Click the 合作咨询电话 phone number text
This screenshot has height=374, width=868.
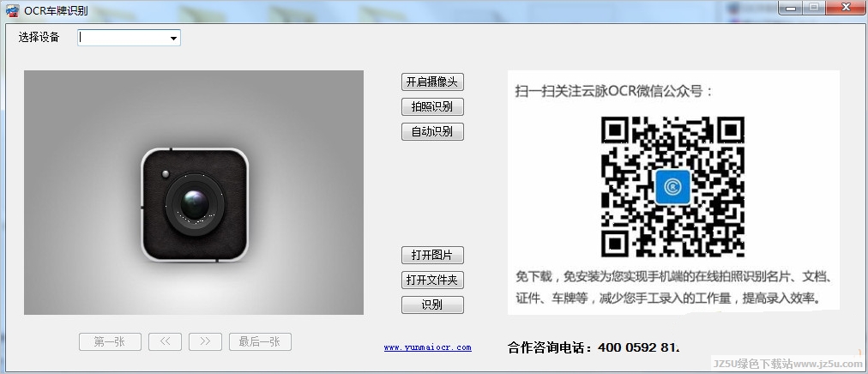pos(593,347)
